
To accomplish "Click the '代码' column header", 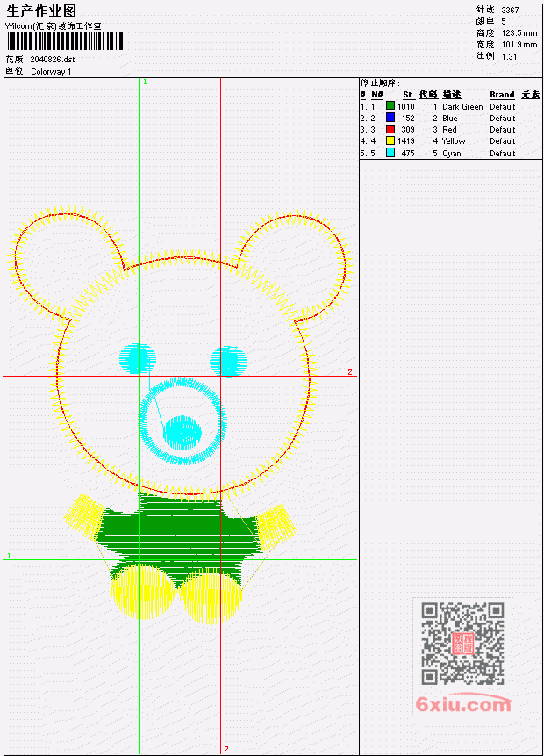I will [428, 95].
